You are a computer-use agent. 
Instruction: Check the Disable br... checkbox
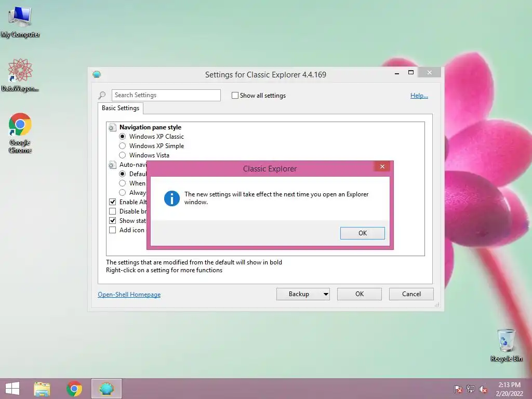coord(113,211)
